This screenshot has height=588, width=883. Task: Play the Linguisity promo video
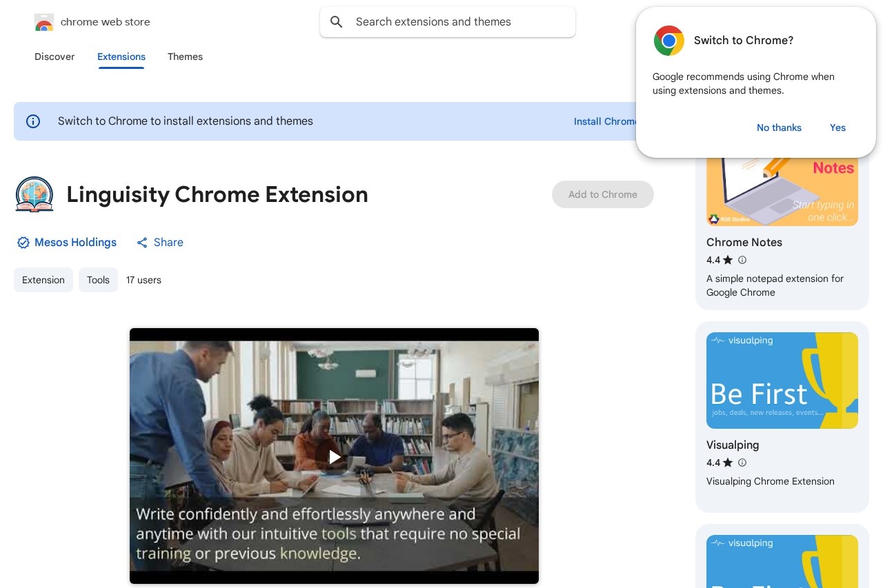335,456
